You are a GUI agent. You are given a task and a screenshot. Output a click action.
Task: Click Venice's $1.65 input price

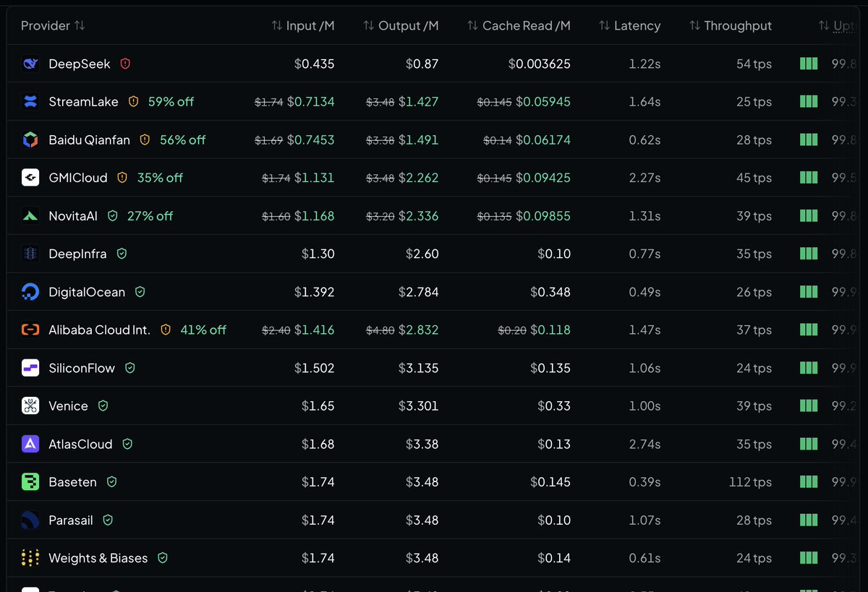click(x=318, y=406)
